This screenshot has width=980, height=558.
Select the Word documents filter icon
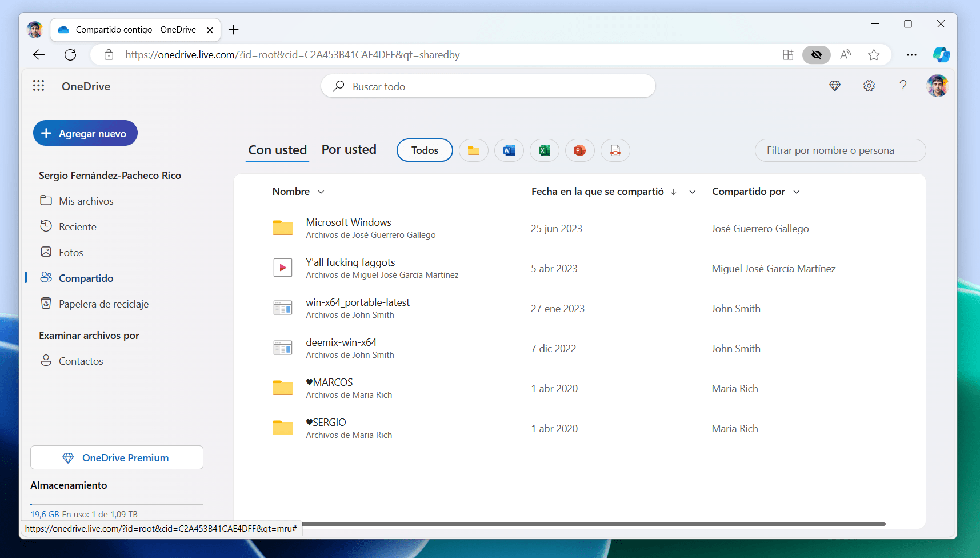click(x=509, y=150)
